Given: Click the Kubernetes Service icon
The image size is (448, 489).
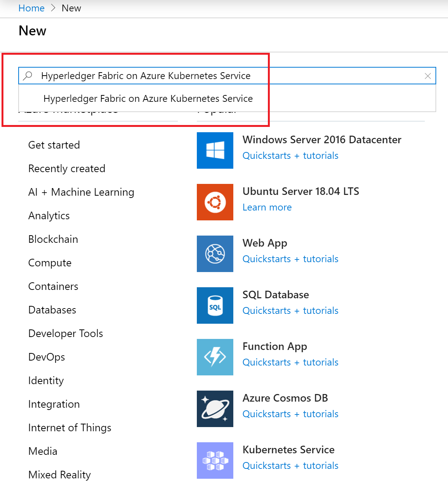Looking at the screenshot, I should (x=215, y=461).
